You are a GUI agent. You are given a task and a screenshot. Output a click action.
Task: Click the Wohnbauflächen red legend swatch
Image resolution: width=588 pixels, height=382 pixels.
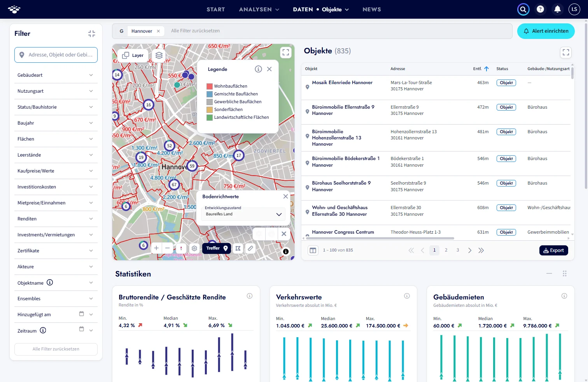click(210, 86)
